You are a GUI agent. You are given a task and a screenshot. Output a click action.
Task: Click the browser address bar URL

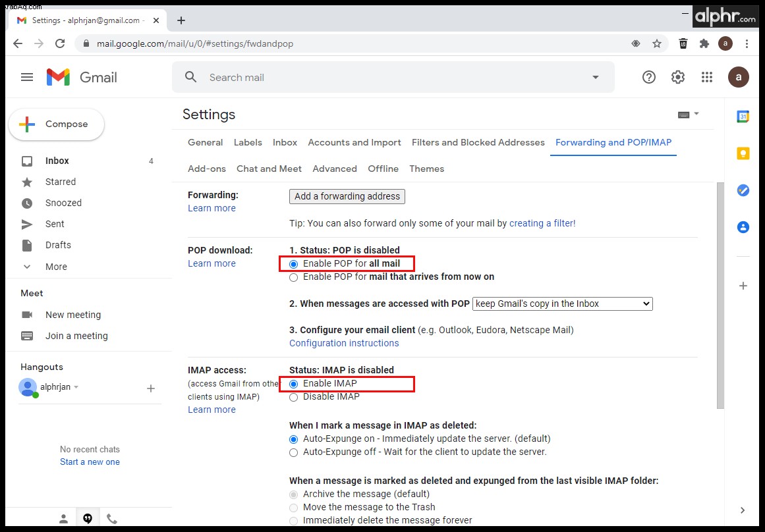194,44
